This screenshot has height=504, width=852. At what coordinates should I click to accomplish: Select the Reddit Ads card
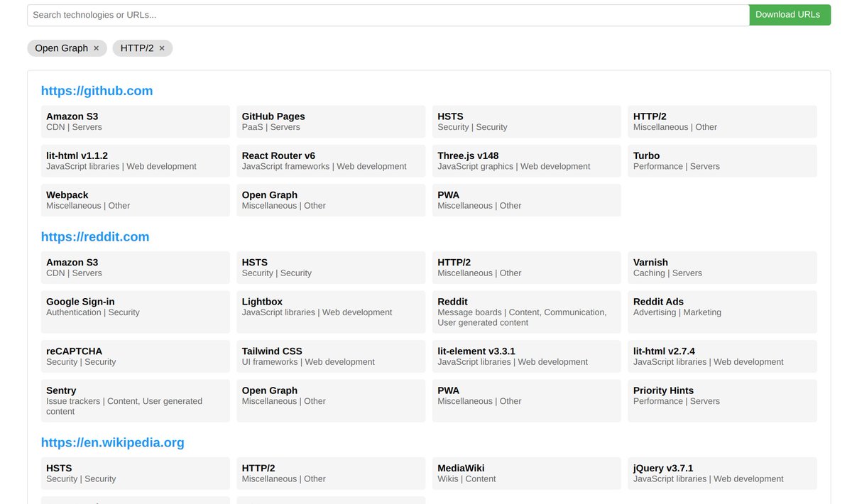coord(722,312)
